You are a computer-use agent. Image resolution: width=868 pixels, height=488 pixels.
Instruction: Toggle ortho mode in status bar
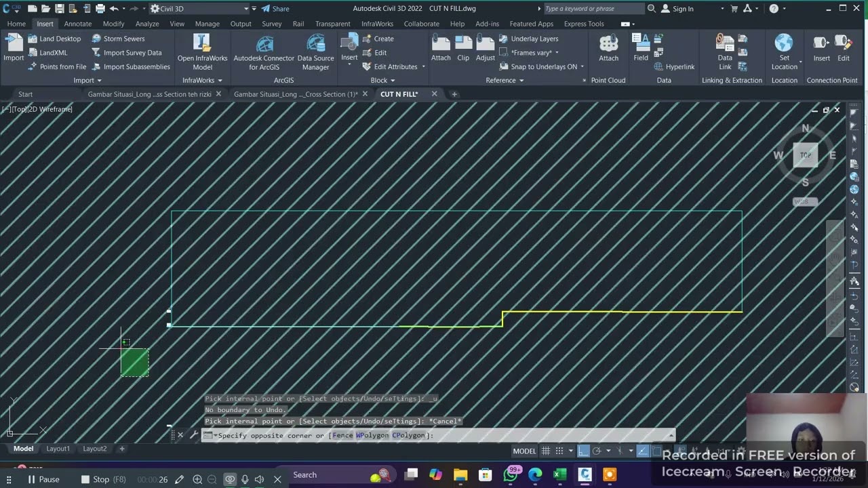(584, 451)
